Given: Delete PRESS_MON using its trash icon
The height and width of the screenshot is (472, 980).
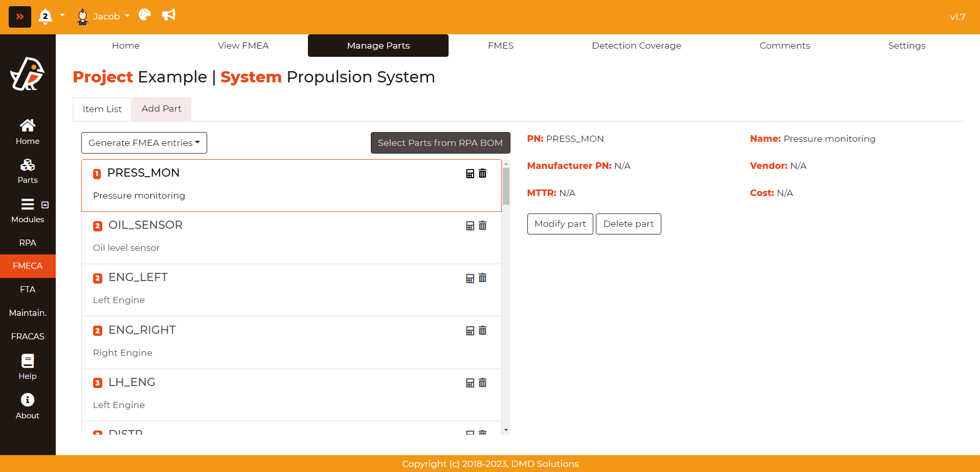Looking at the screenshot, I should [x=482, y=174].
